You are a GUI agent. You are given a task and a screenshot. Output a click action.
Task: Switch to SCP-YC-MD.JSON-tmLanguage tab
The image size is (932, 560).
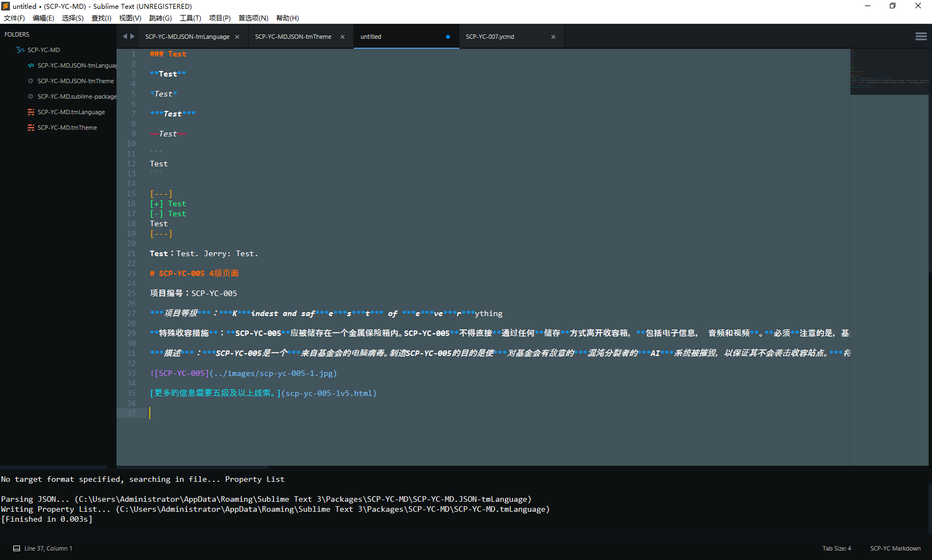(187, 37)
